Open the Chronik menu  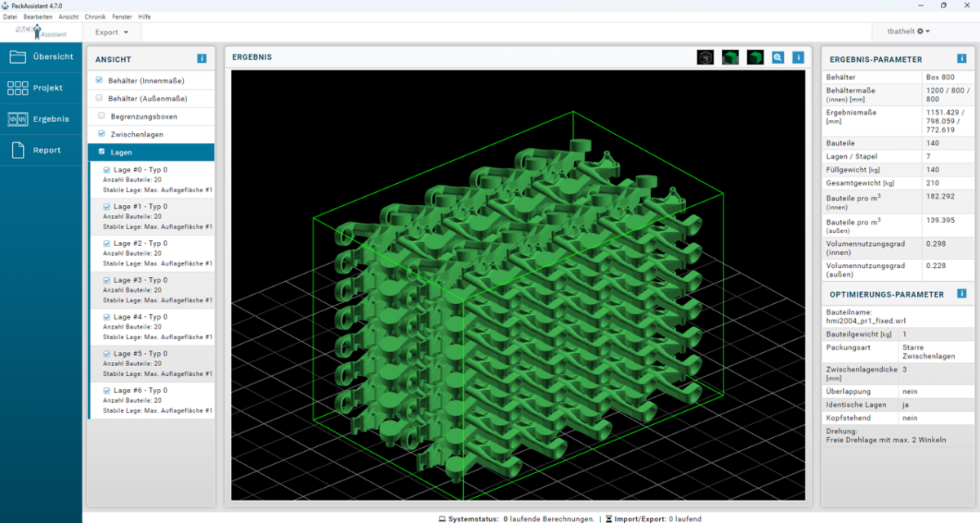[96, 16]
